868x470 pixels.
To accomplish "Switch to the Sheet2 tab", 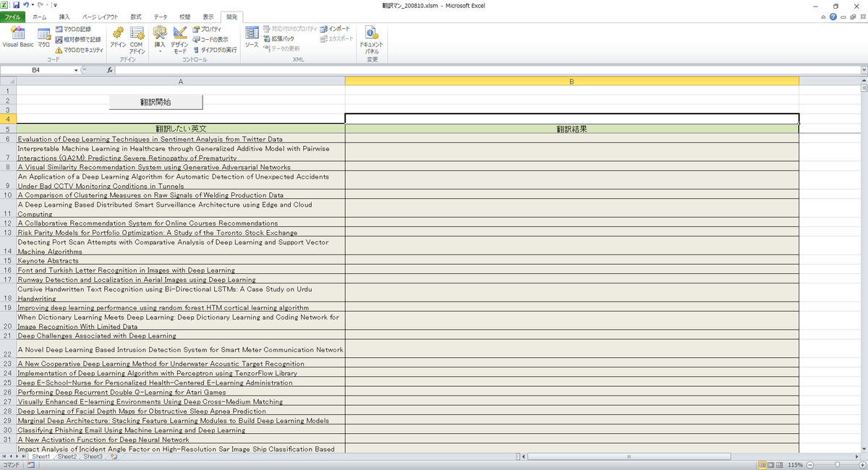I will pyautogui.click(x=67, y=457).
